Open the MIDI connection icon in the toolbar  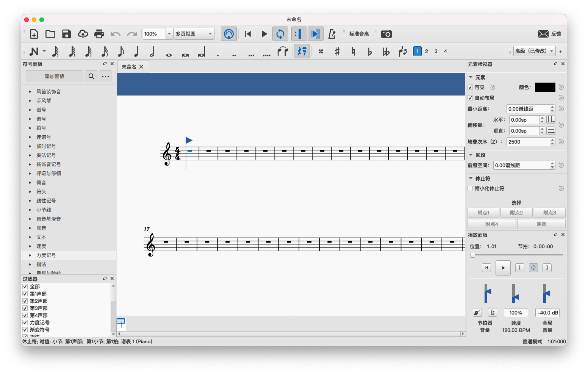229,34
